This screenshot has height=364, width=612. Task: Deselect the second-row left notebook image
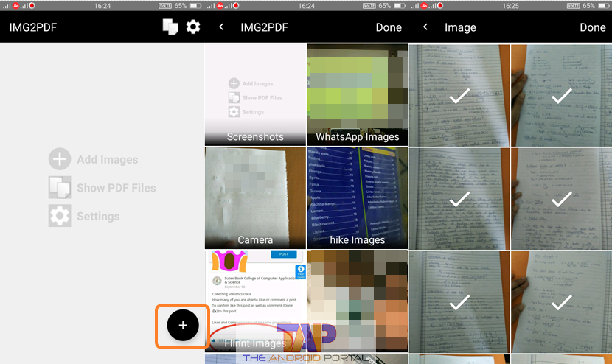pyautogui.click(x=459, y=199)
